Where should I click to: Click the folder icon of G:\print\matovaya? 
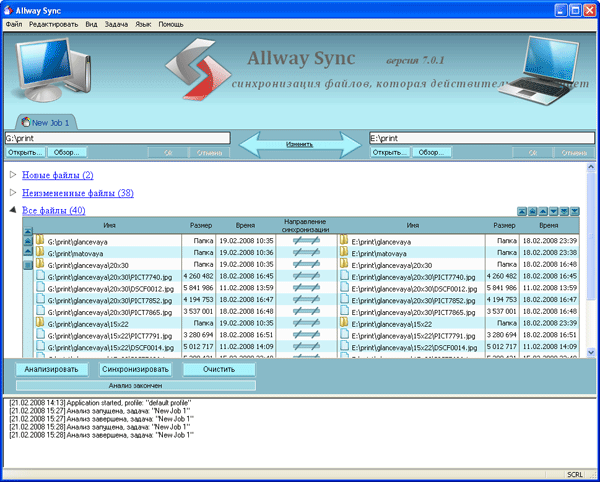[x=40, y=252]
